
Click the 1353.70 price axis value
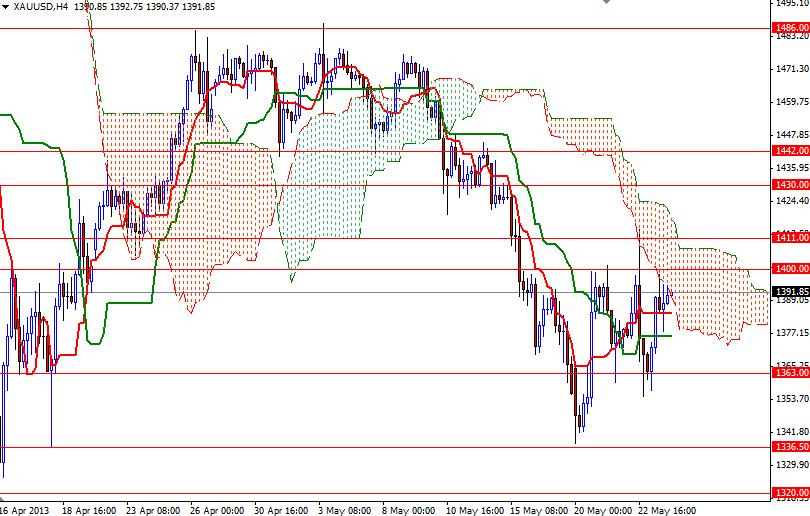point(792,399)
